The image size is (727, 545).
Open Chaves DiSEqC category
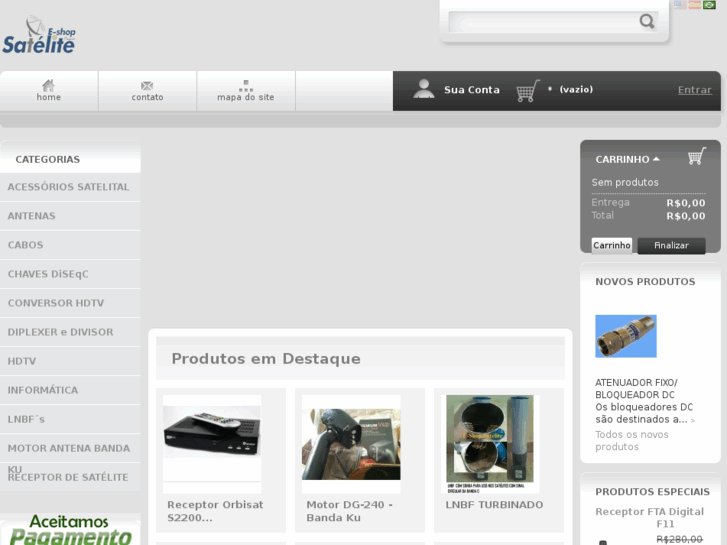[x=70, y=274]
